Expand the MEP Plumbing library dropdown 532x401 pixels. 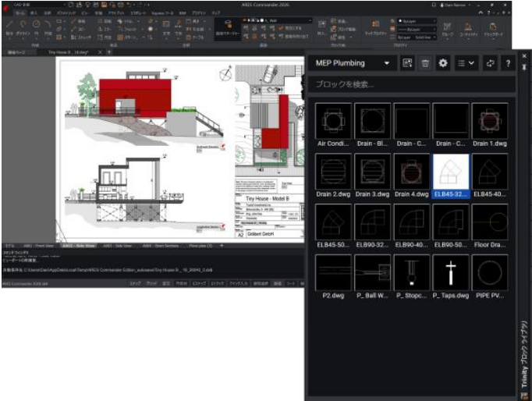point(386,62)
